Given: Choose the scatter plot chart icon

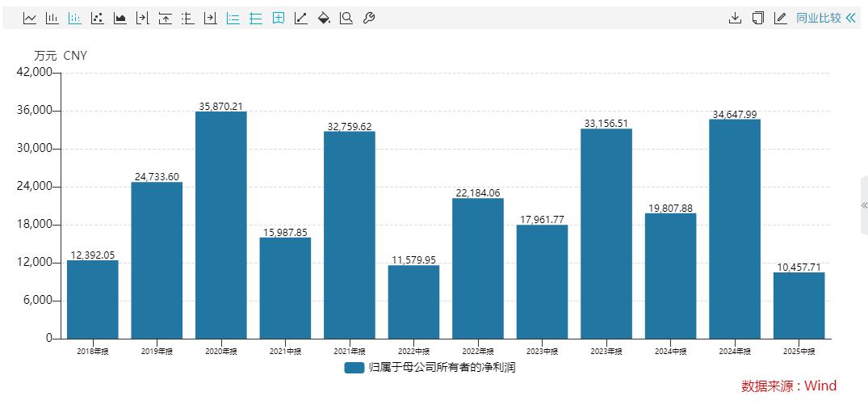Looking at the screenshot, I should tap(98, 18).
